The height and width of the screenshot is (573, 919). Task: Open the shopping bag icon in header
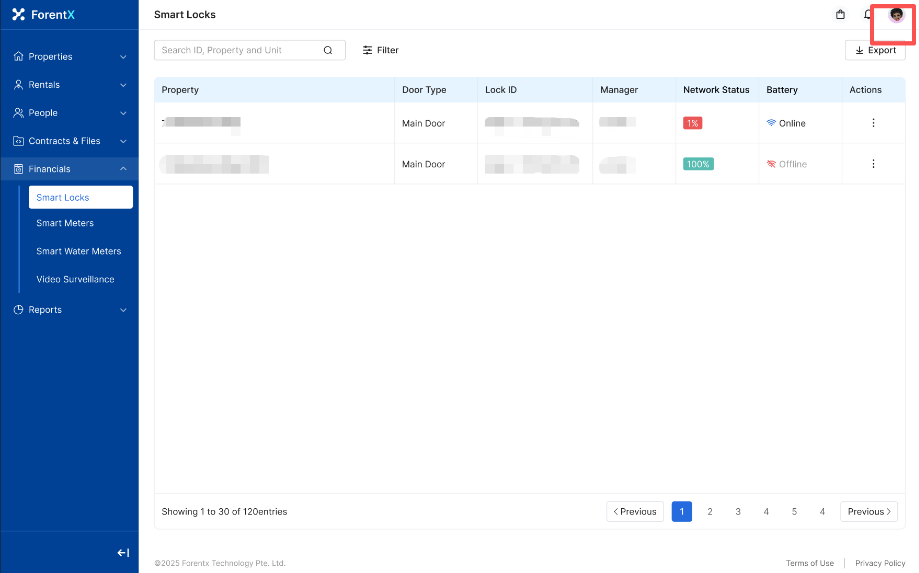coord(840,15)
